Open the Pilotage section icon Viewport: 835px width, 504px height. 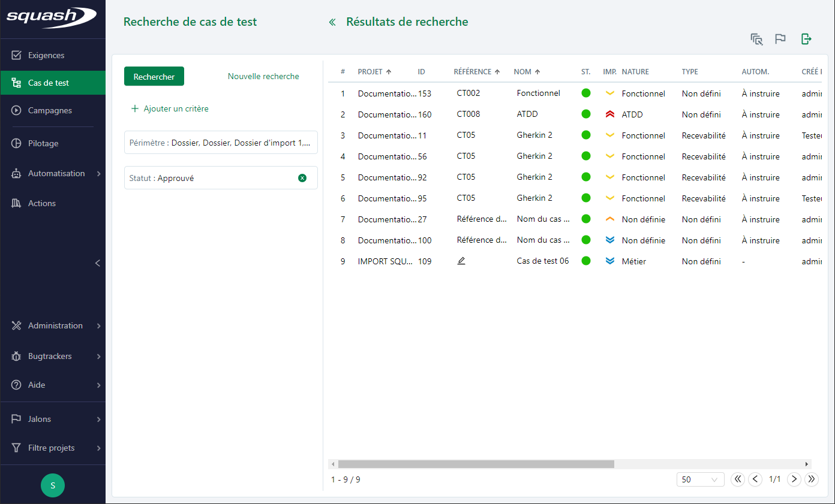click(15, 143)
